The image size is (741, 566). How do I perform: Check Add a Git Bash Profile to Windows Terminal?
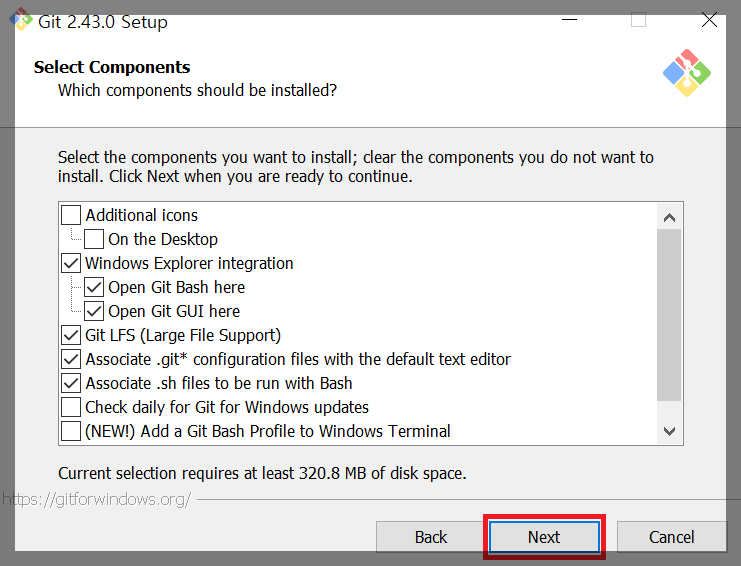(71, 431)
